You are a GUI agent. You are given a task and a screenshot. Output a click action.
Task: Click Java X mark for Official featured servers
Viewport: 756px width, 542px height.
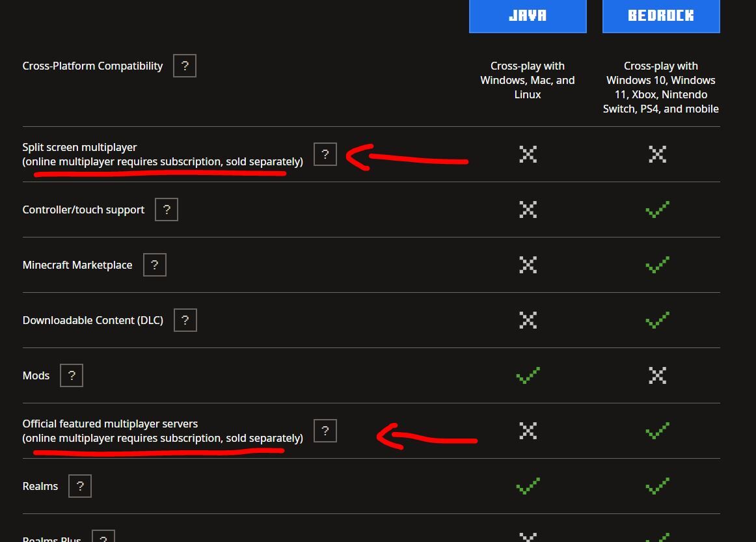coord(528,431)
